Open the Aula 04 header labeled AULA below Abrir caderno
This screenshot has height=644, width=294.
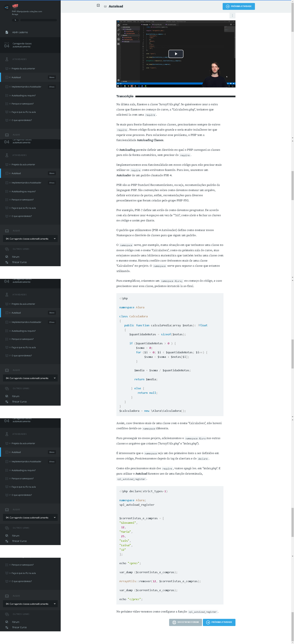coord(30,45)
